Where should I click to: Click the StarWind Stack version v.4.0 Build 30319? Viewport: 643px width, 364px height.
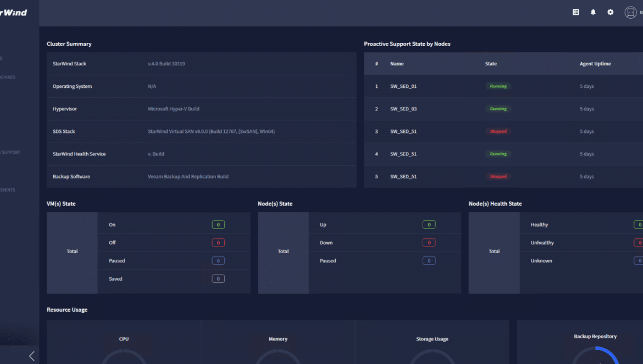166,64
